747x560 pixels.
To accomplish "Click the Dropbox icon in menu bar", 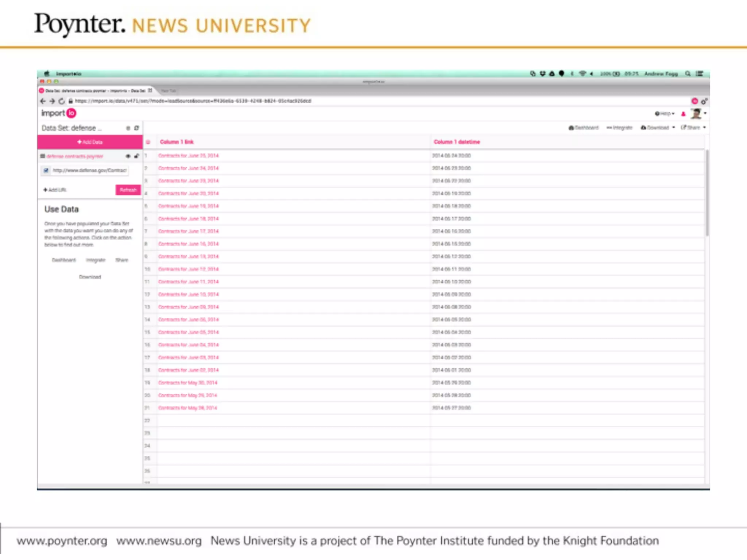I will (542, 74).
